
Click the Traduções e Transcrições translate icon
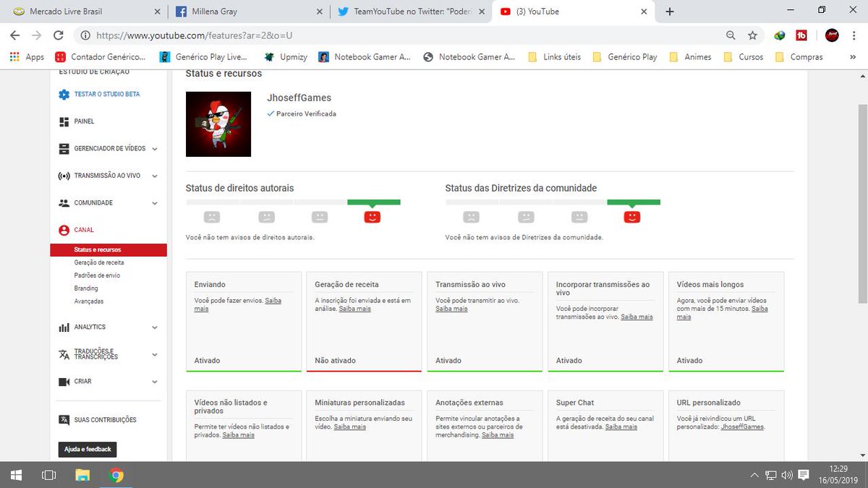64,354
